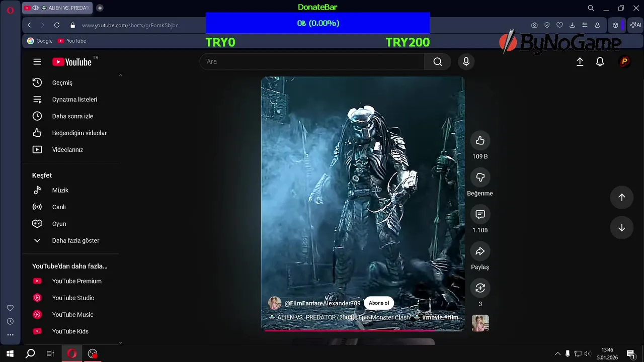Open the sound thumbnail below remix button
644x362 pixels.
click(x=480, y=323)
